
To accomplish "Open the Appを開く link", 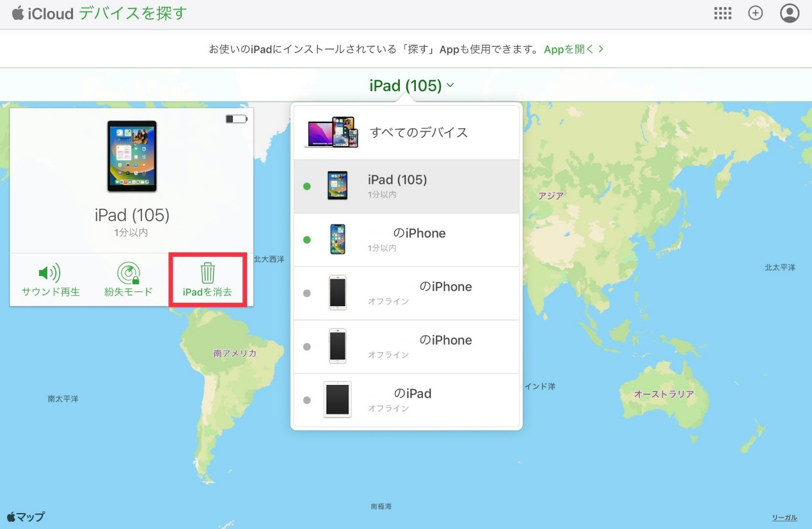I will (x=573, y=49).
